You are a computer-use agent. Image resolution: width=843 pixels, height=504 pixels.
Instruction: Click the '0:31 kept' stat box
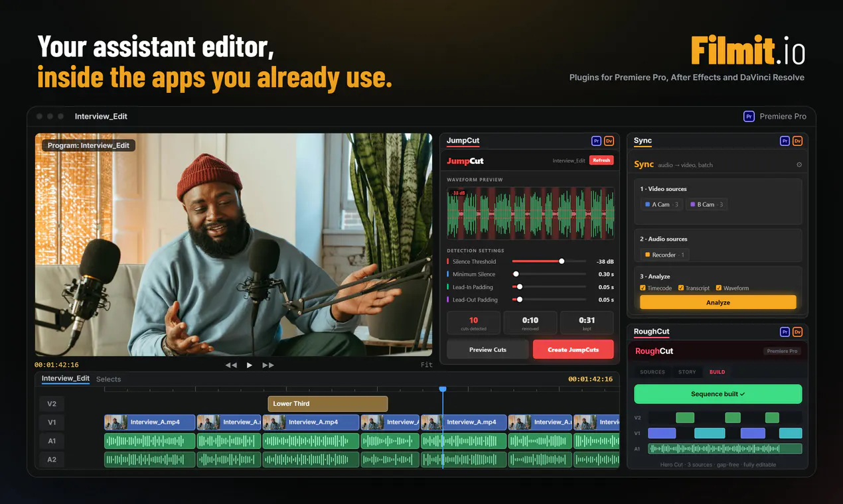pos(587,323)
